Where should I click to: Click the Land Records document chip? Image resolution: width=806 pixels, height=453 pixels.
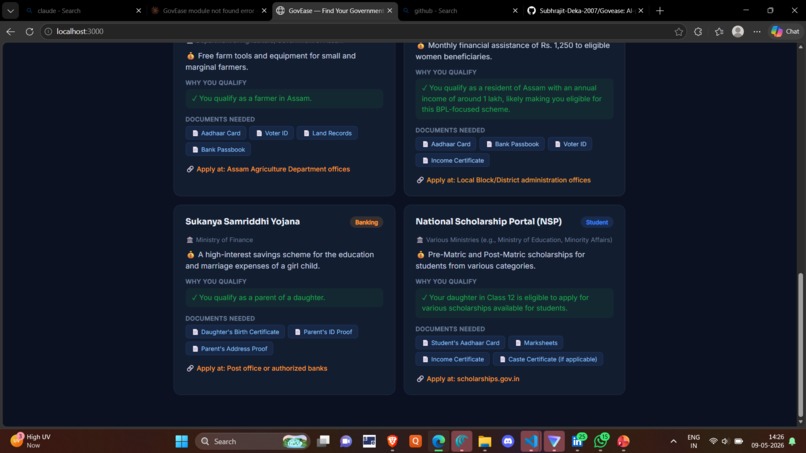coord(327,133)
